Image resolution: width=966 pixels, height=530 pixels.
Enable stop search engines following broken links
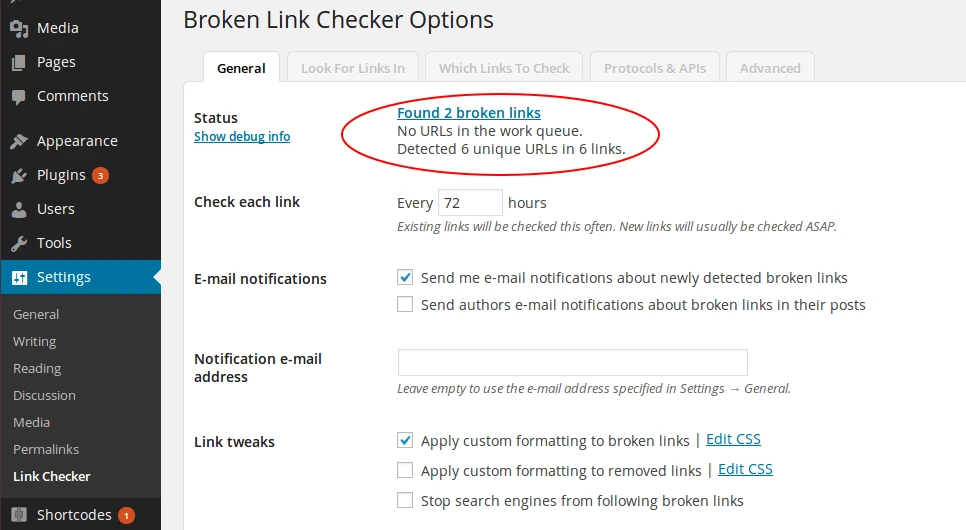[405, 500]
